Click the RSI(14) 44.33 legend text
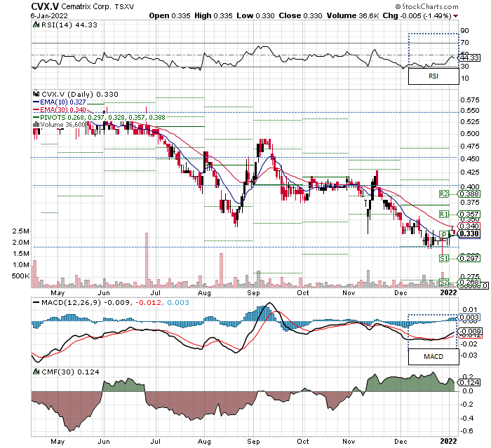Screen dimensions: 491x448 pos(69,25)
